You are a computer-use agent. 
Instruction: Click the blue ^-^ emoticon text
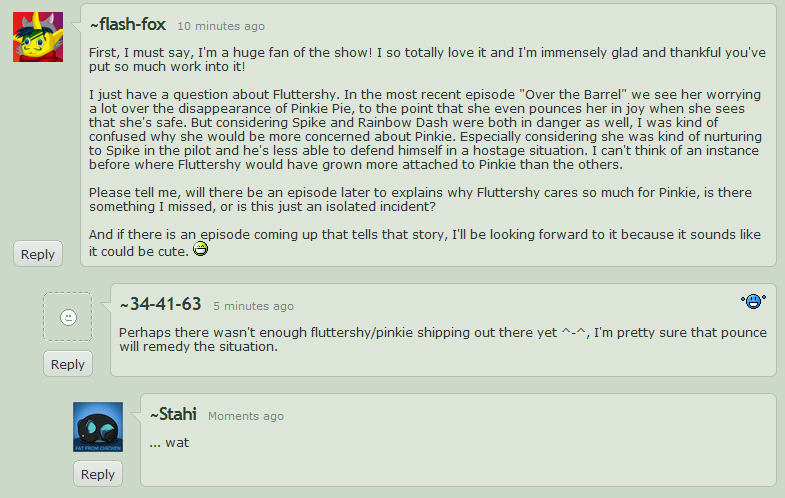pos(575,331)
